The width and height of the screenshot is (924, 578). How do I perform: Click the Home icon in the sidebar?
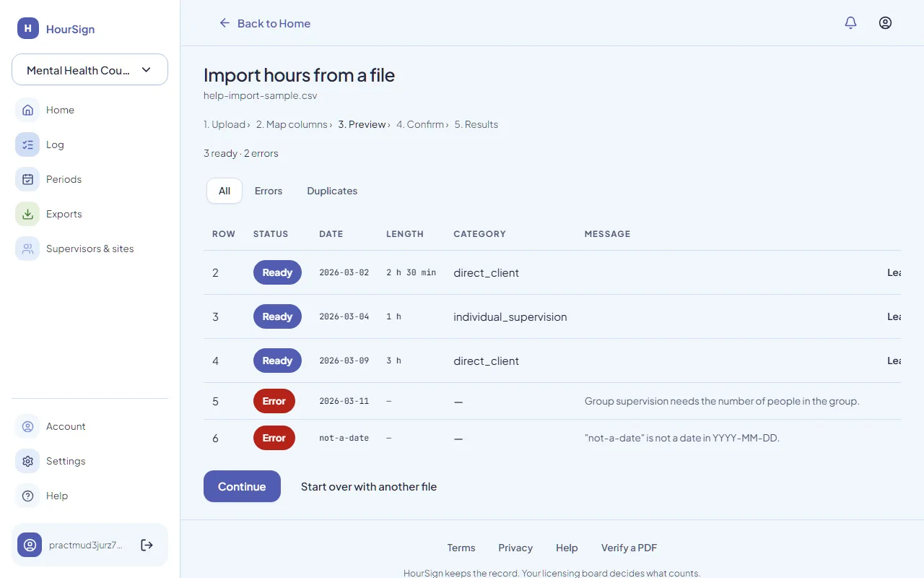pyautogui.click(x=27, y=110)
